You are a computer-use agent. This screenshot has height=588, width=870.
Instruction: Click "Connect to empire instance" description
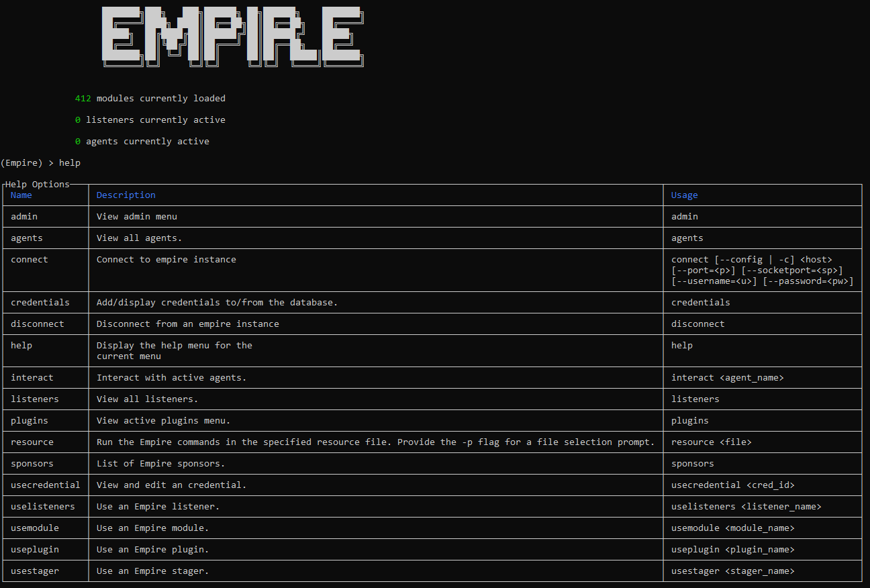click(166, 260)
